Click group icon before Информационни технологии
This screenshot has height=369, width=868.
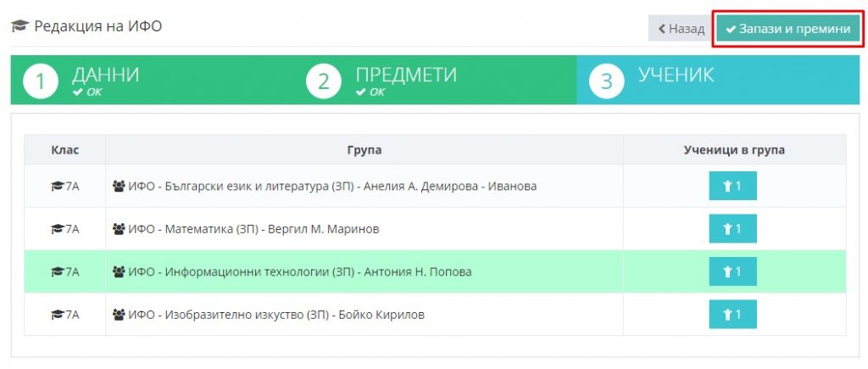(119, 271)
